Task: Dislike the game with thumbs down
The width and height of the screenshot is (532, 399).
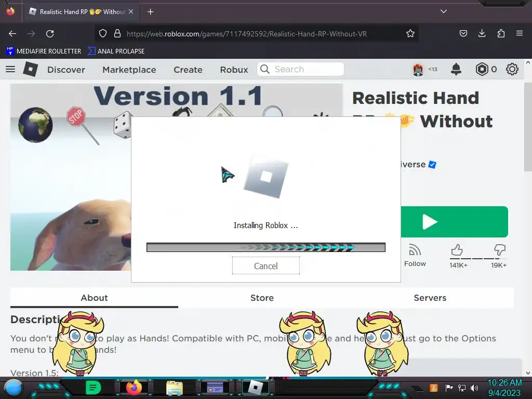Action: click(x=499, y=250)
